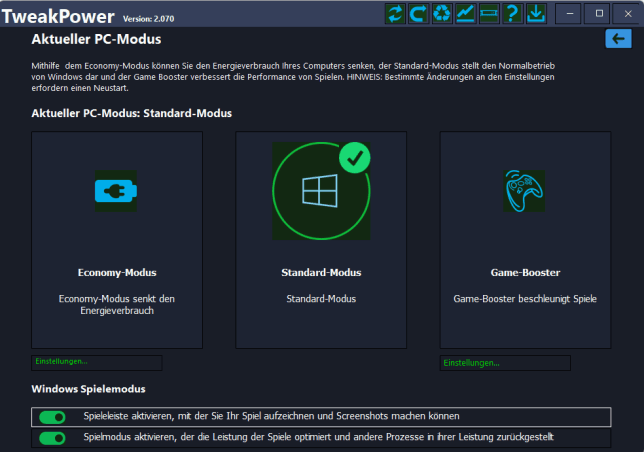Click the Windows logo in Standard-Modus tile
644x452 pixels.
point(320,190)
